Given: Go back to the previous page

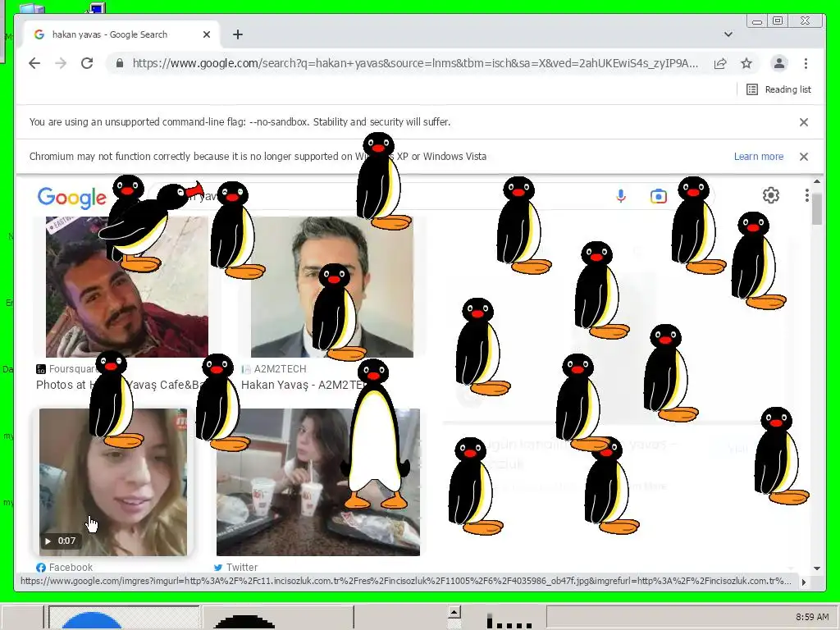Looking at the screenshot, I should (34, 63).
